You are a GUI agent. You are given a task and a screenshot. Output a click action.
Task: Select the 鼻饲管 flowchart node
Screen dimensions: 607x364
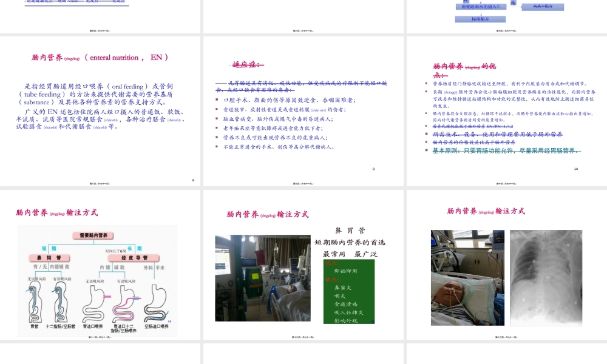[49, 258]
